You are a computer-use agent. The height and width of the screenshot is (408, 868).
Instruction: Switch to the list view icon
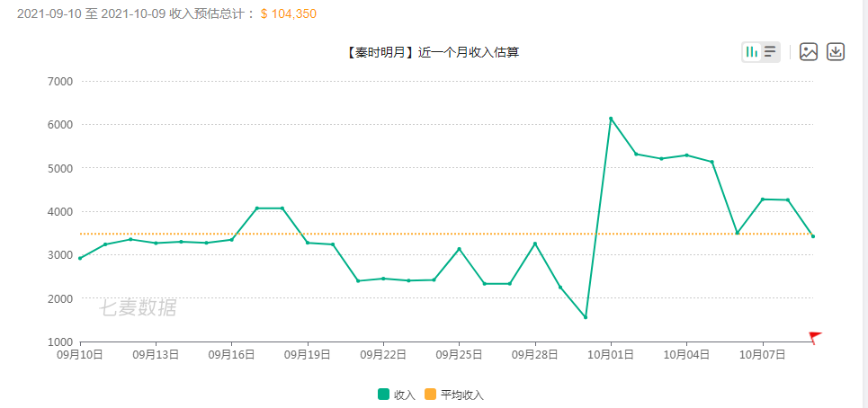click(x=770, y=52)
